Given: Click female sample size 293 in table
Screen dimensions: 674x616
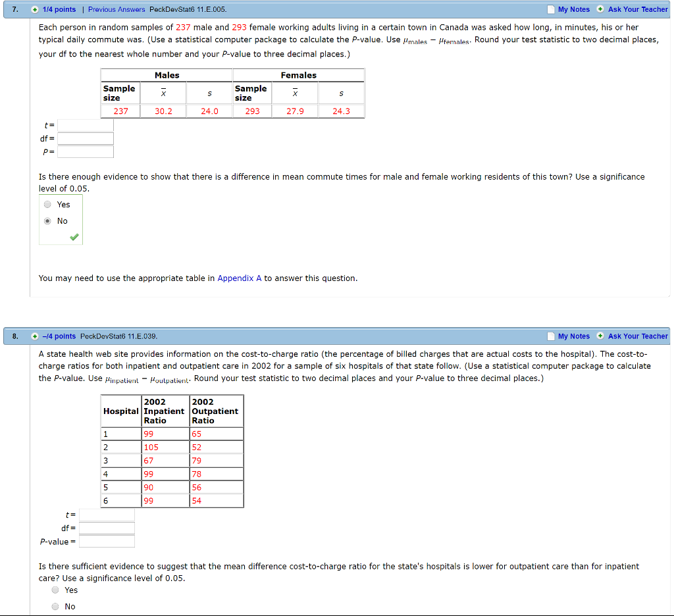Looking at the screenshot, I should 252,111.
